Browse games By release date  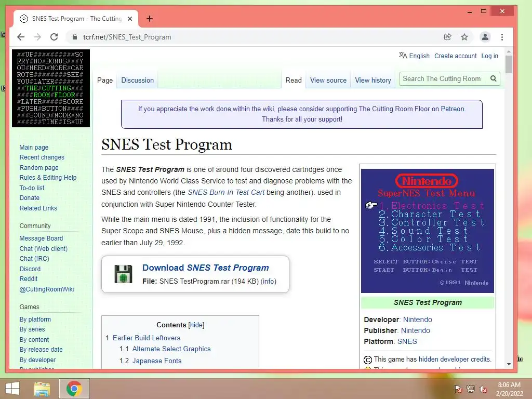(41, 350)
